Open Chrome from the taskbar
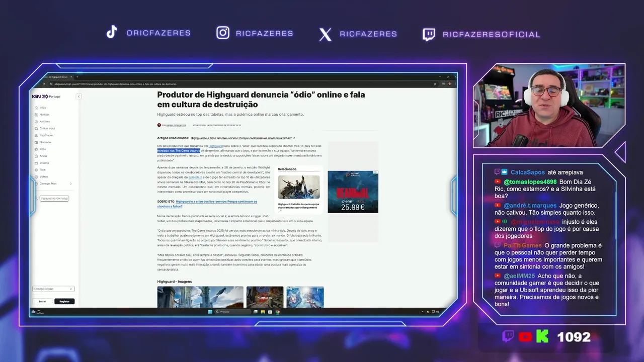Screen dimensions: 644x362 coord(277,312)
